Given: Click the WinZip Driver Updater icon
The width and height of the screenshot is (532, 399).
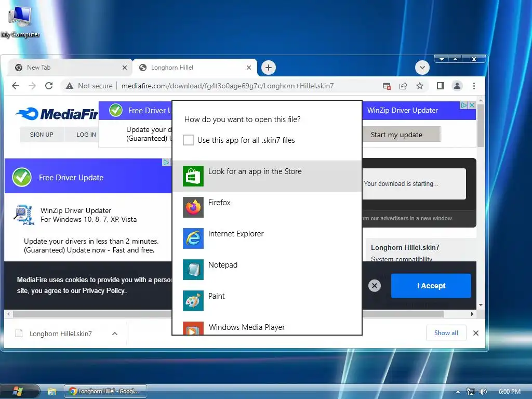Looking at the screenshot, I should (x=24, y=215).
